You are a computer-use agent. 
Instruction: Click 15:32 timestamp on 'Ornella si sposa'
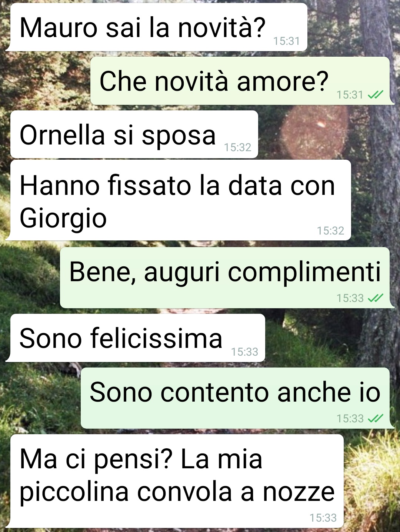(x=237, y=147)
